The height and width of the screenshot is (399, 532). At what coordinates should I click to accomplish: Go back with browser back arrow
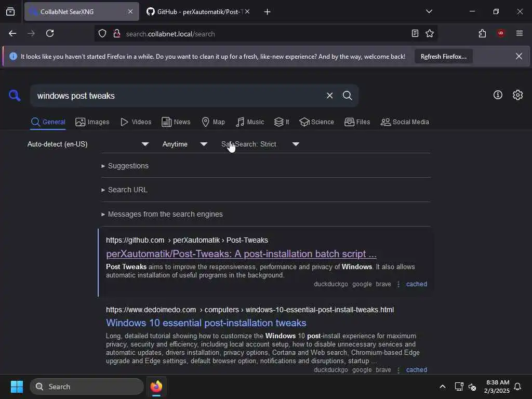pos(12,33)
